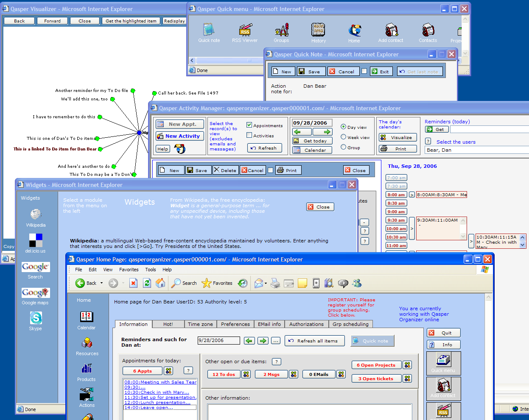Viewport: 529px width, 420px height.
Task: Expand the 9:30AM appointment arrow
Action: tap(411, 228)
